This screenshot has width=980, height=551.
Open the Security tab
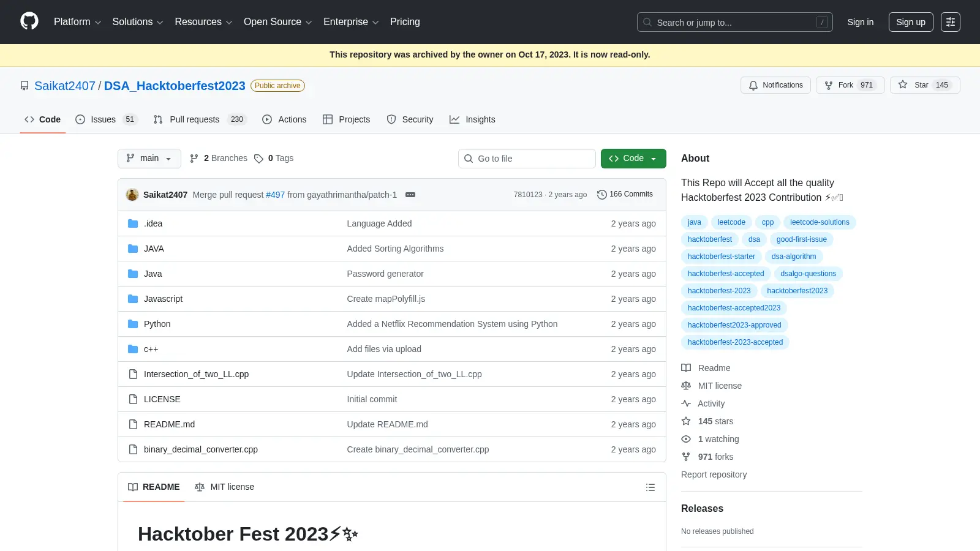click(410, 119)
